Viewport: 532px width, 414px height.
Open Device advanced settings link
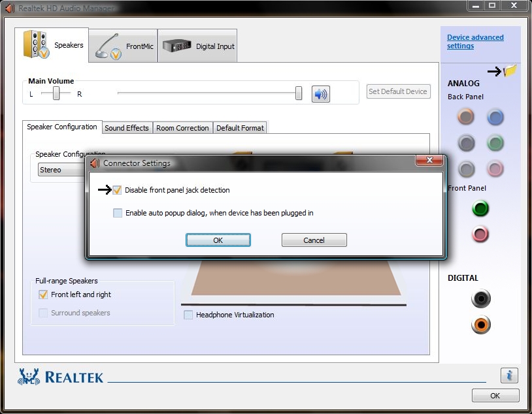tap(475, 42)
